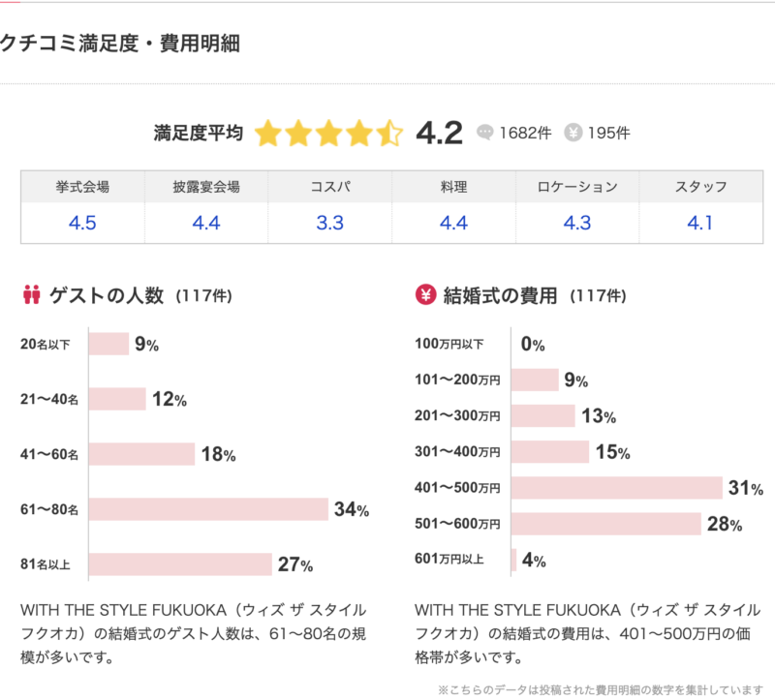Click the クチコミ満足度・費用明細 heading

[x=120, y=44]
